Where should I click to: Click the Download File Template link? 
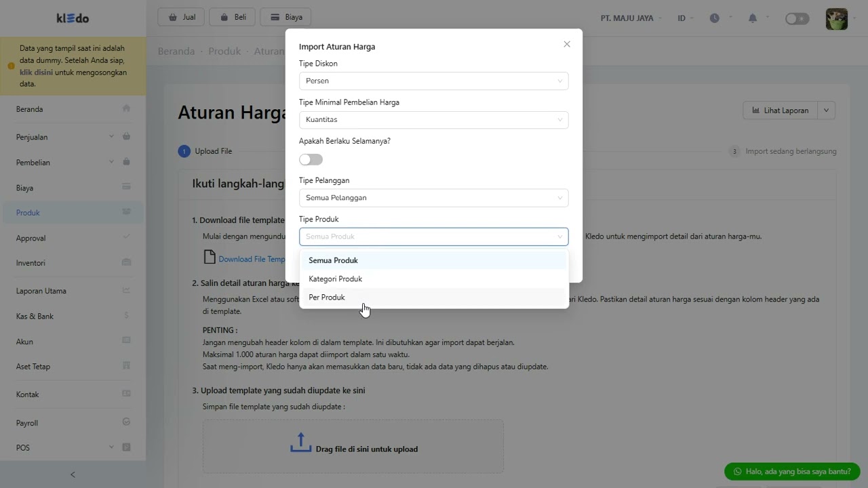(x=252, y=259)
